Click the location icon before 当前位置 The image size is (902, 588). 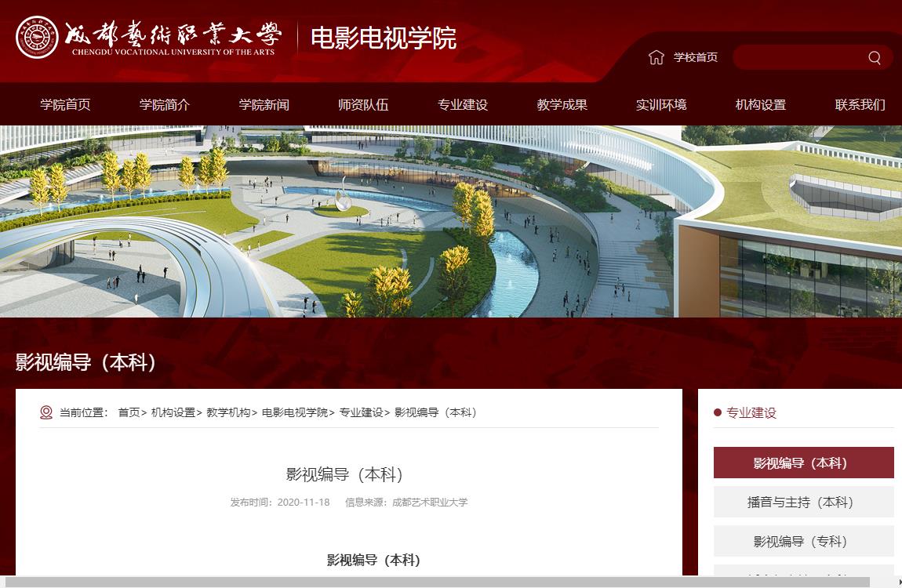point(45,412)
